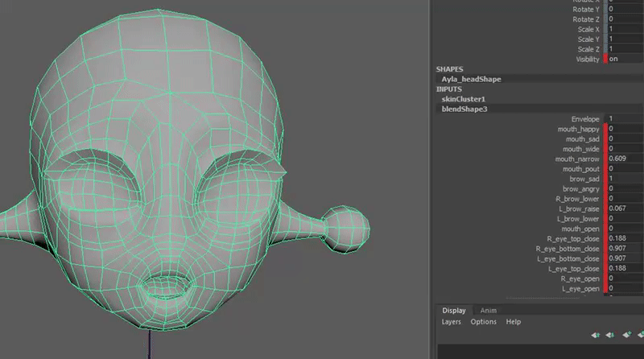
Task: Collapse the blendShape3 input node
Action: click(x=464, y=109)
